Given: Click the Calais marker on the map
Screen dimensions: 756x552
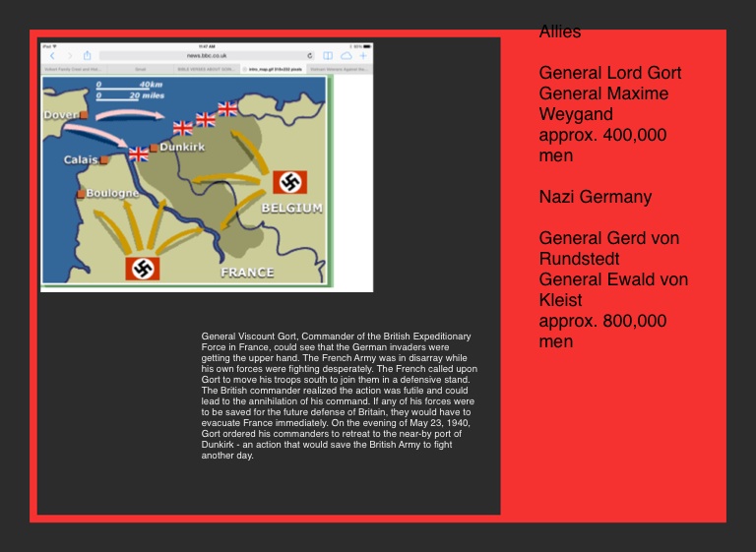Looking at the screenshot, I should tap(103, 159).
